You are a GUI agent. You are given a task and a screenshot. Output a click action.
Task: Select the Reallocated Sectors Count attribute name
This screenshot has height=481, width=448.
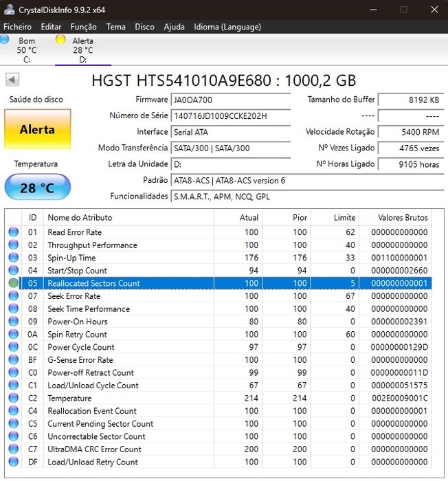click(x=93, y=283)
